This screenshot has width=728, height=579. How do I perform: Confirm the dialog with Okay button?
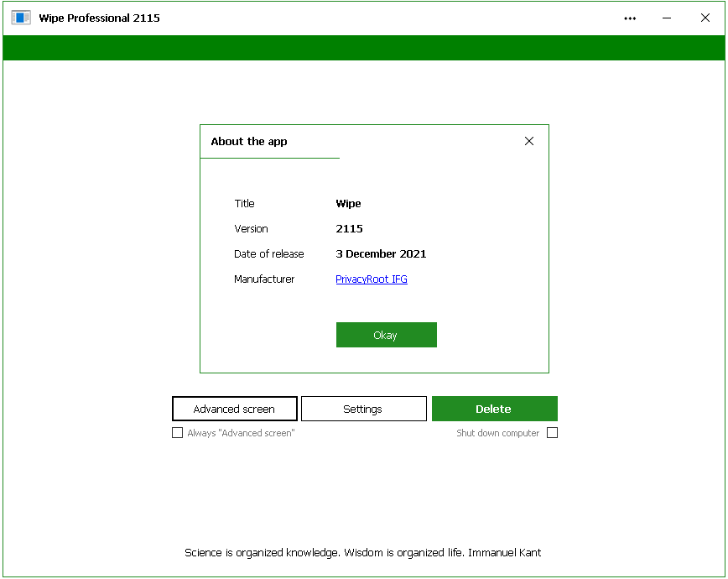coord(387,335)
